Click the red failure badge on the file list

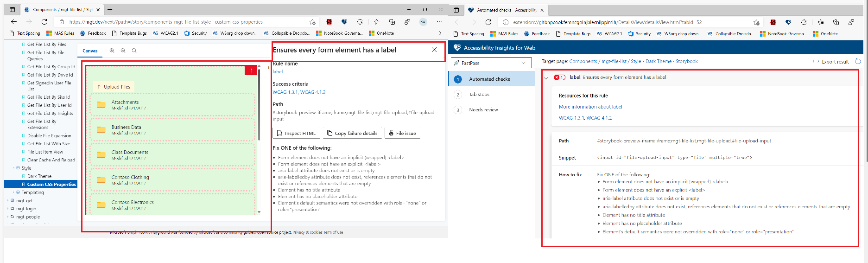[x=251, y=70]
